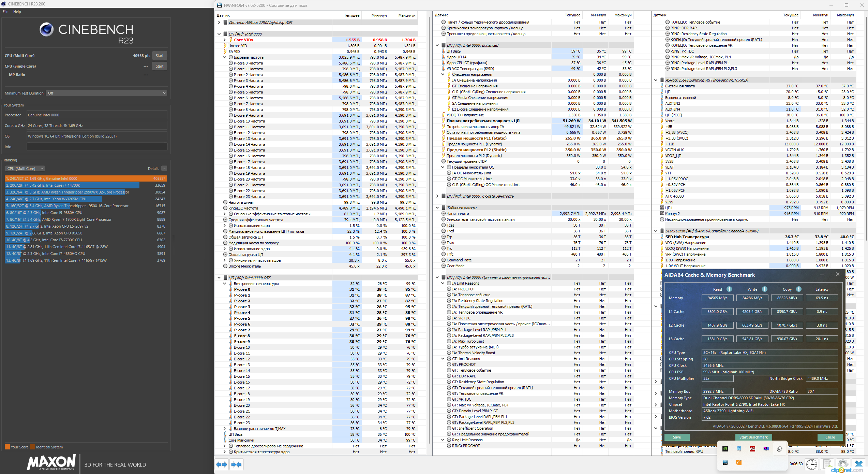Open the Minimum Test Duration dropdown
Screen dimensions: 868x474
[107, 93]
